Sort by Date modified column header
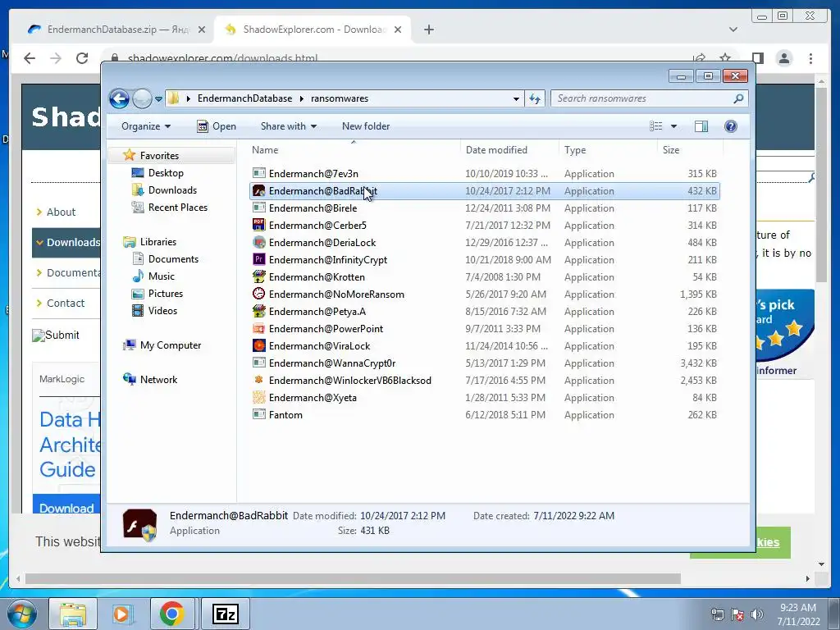This screenshot has width=840, height=630. point(509,150)
